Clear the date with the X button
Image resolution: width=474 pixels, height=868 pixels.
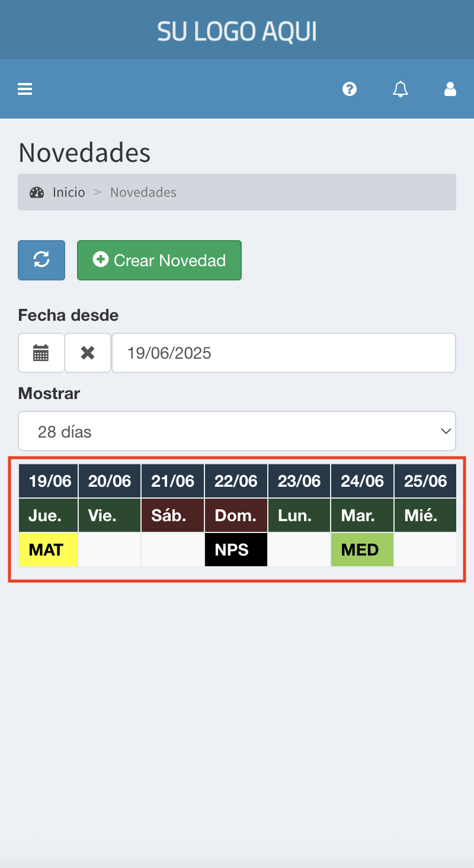point(88,353)
